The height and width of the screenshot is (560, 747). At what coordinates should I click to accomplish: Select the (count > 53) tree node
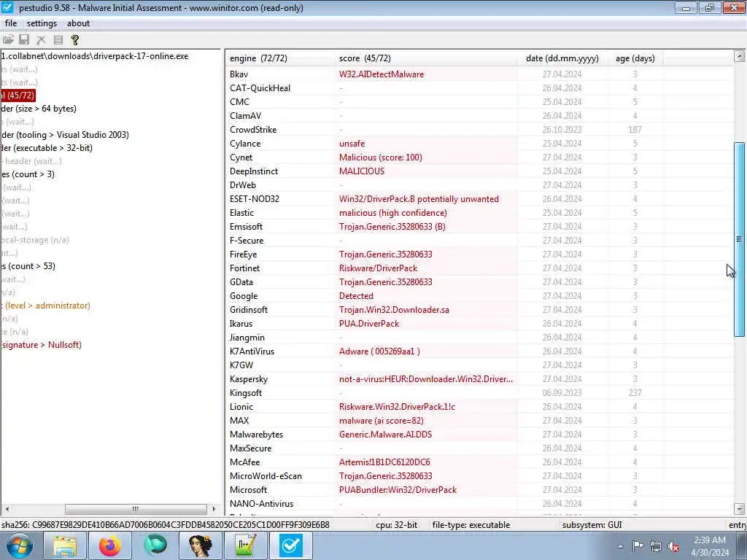(28, 266)
